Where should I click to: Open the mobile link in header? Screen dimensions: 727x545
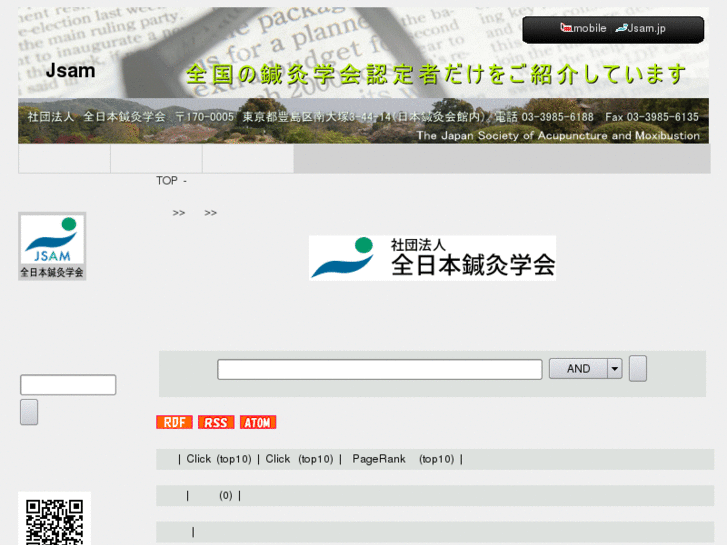(583, 28)
